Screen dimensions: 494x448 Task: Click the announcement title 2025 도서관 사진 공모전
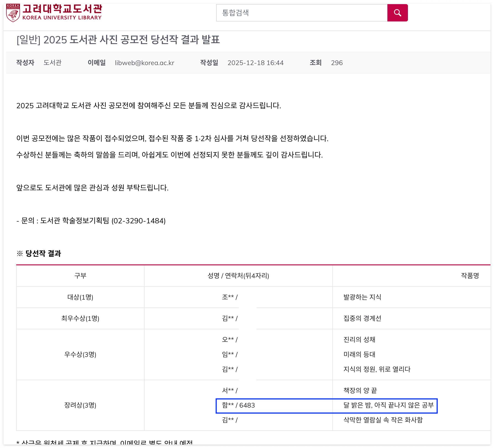[118, 40]
